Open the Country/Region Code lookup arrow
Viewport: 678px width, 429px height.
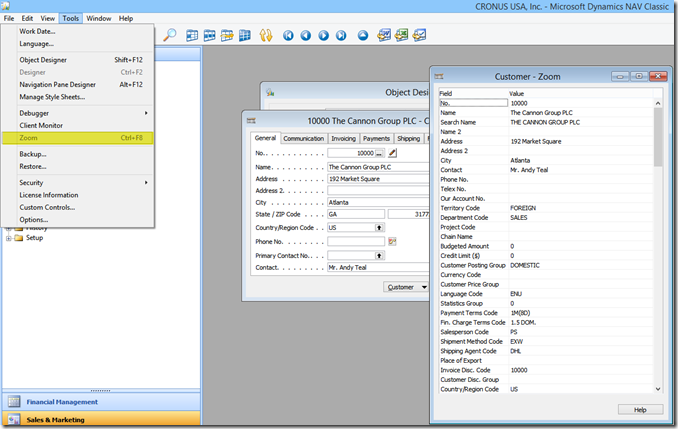[379, 227]
